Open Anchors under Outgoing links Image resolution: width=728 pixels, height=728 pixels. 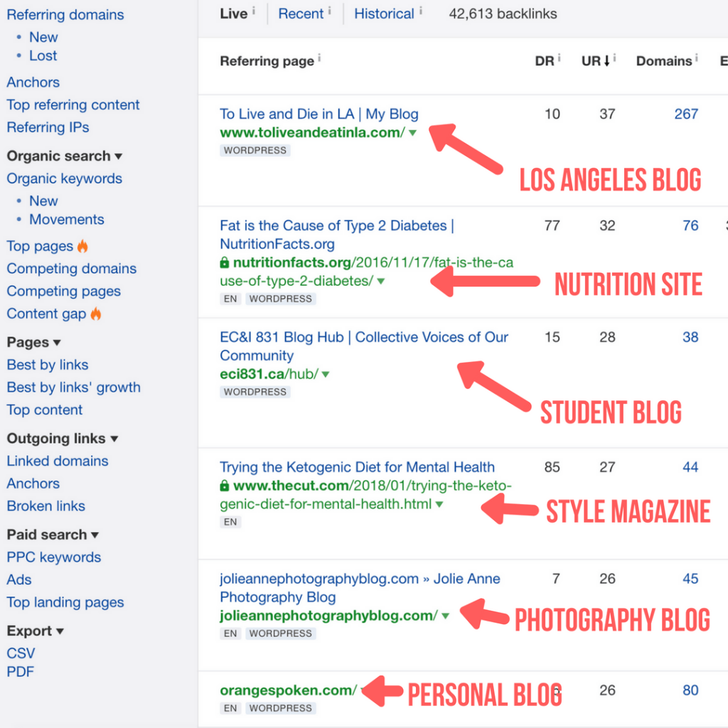click(33, 483)
